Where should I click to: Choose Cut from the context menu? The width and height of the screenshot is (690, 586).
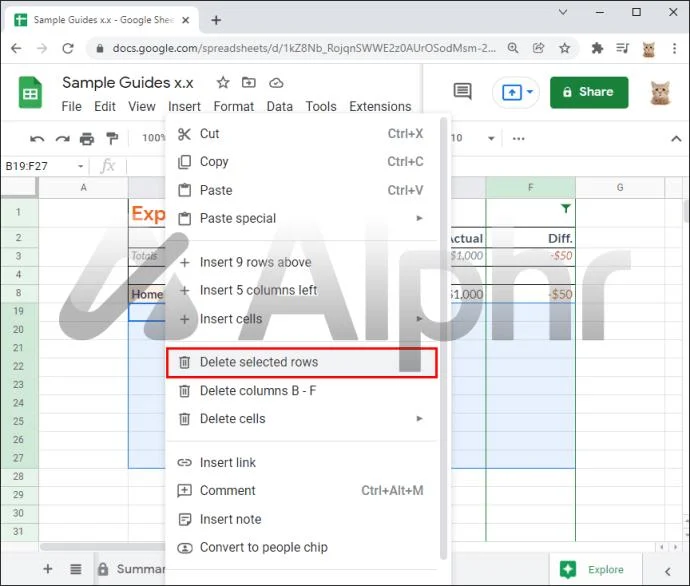301,134
